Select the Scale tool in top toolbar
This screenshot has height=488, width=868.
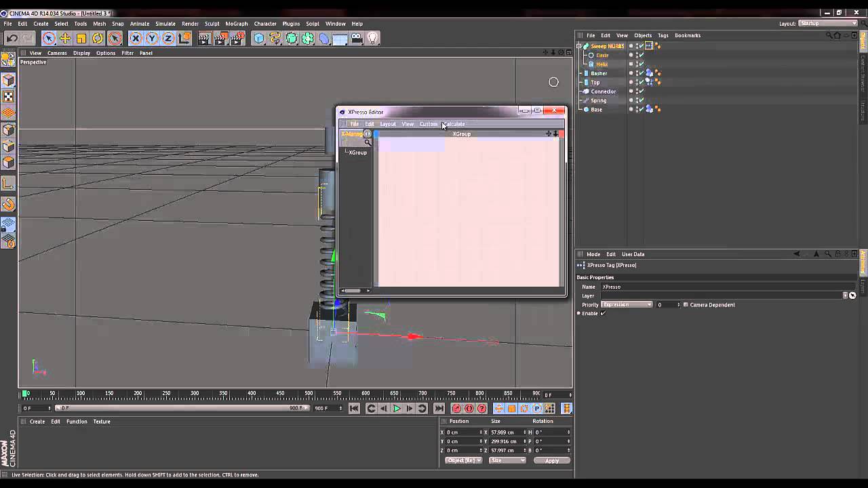[81, 39]
